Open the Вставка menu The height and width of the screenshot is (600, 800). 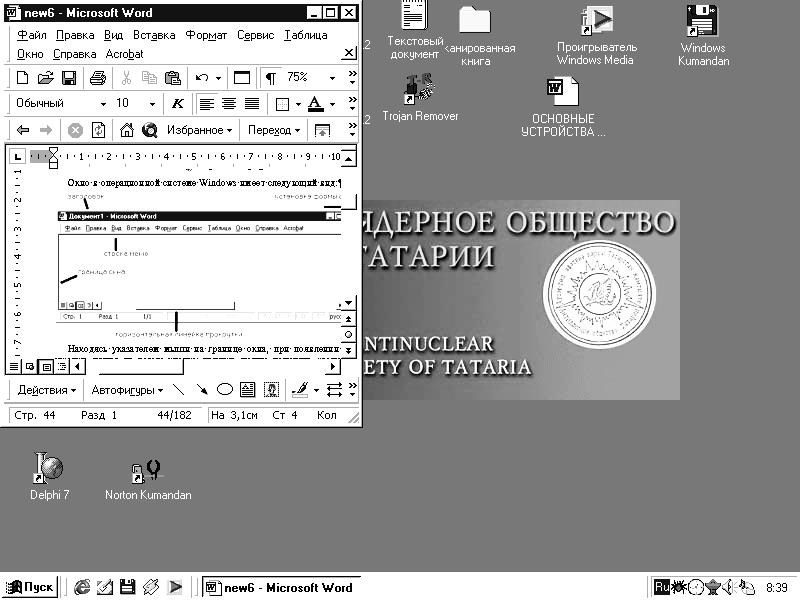tap(154, 35)
